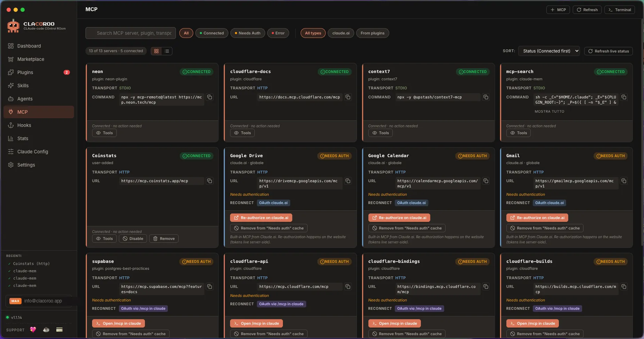The height and width of the screenshot is (339, 644).
Task: Click the info@clacoroo.app account
Action: 39,301
